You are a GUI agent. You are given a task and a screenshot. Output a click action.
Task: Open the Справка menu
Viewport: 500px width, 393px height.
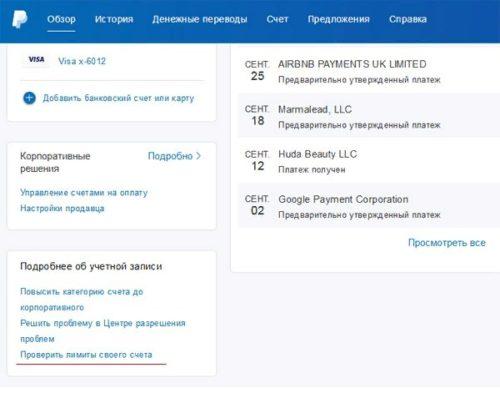point(408,19)
